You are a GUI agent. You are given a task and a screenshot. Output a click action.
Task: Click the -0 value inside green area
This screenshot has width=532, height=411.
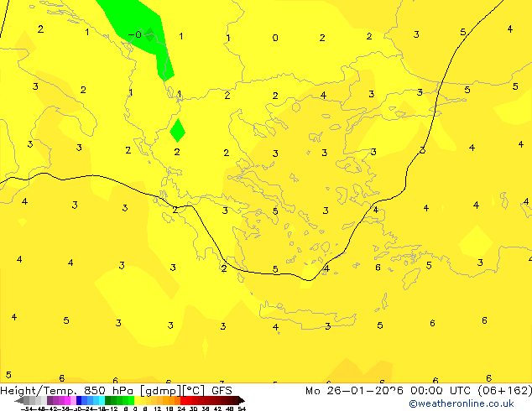tap(137, 35)
